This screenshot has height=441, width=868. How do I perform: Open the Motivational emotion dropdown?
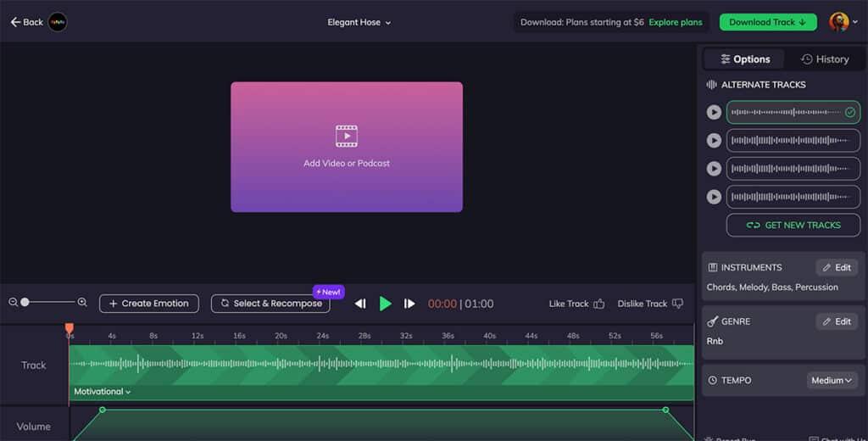(x=103, y=392)
